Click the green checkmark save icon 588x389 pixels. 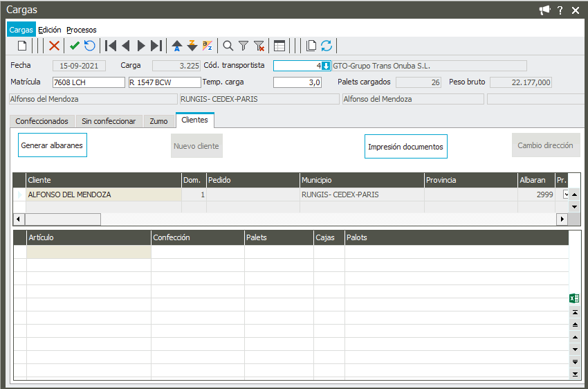tap(74, 46)
